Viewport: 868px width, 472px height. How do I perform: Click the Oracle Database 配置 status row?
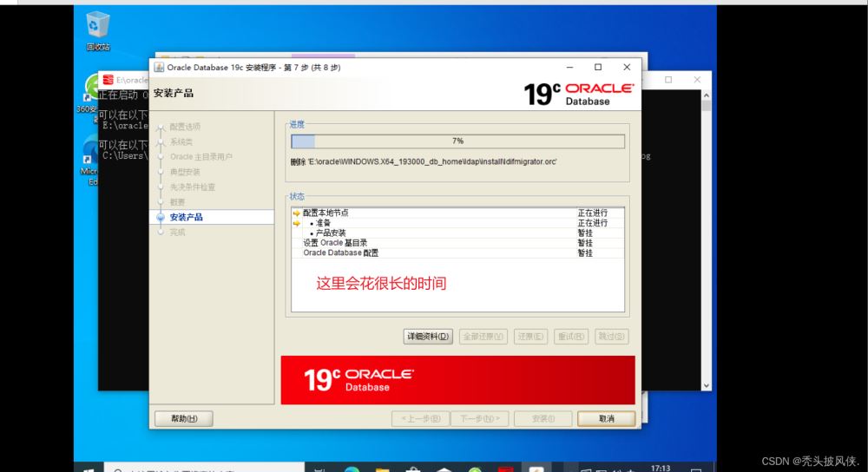(x=457, y=252)
